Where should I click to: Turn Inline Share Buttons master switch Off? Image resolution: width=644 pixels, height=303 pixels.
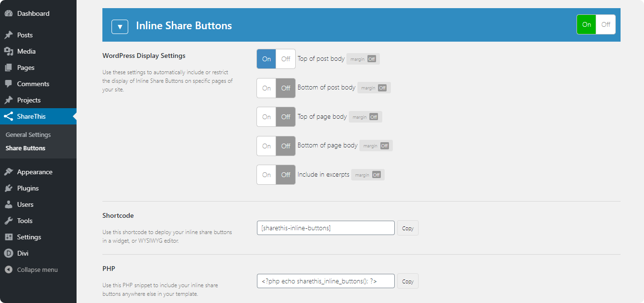pos(606,24)
